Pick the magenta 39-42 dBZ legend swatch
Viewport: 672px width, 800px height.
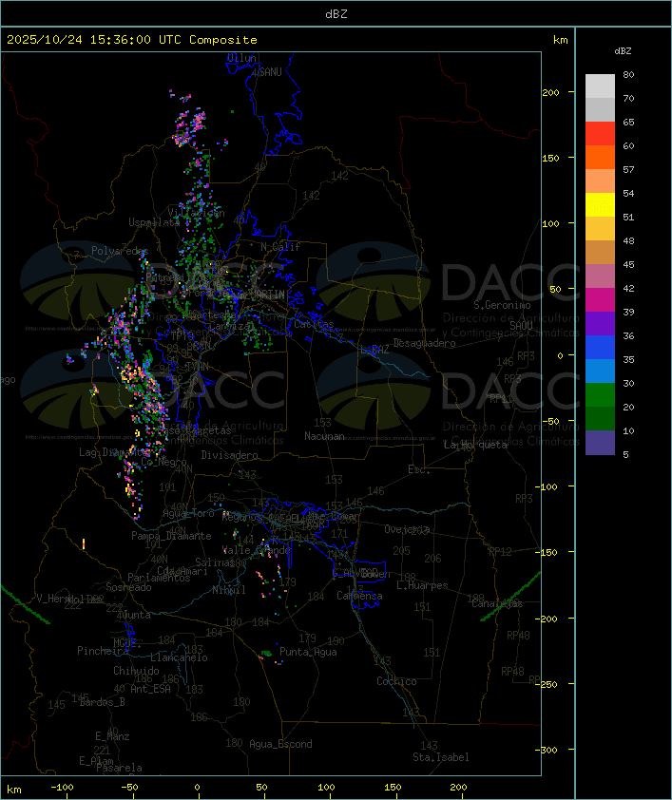600,300
